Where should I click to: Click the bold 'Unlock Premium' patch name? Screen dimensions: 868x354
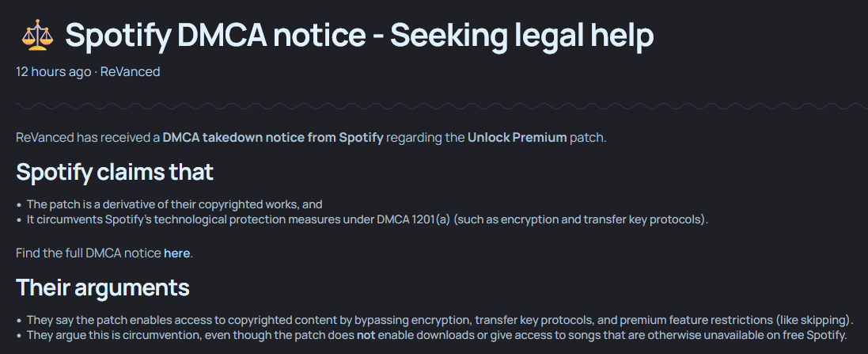(x=517, y=138)
